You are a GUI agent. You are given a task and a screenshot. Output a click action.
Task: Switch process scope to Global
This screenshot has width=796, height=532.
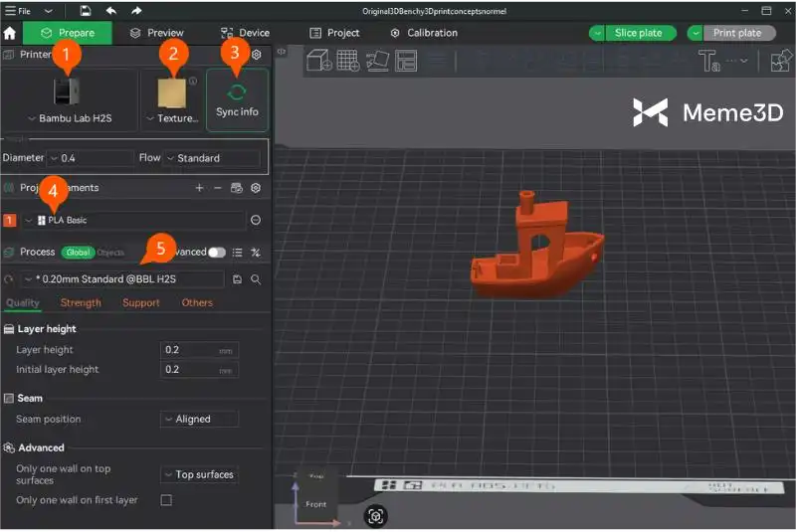coord(77,253)
